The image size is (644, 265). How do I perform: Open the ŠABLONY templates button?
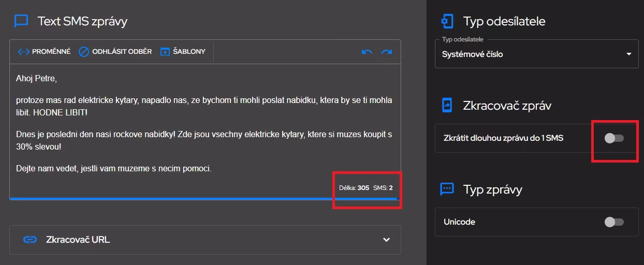coord(183,52)
